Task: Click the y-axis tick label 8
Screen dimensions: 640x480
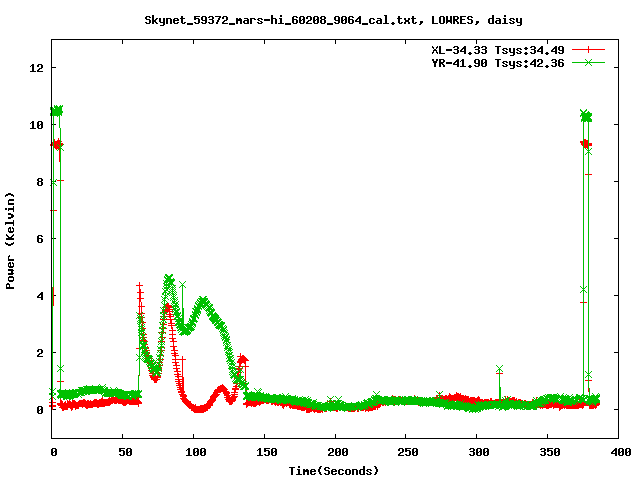Action: (x=40, y=182)
